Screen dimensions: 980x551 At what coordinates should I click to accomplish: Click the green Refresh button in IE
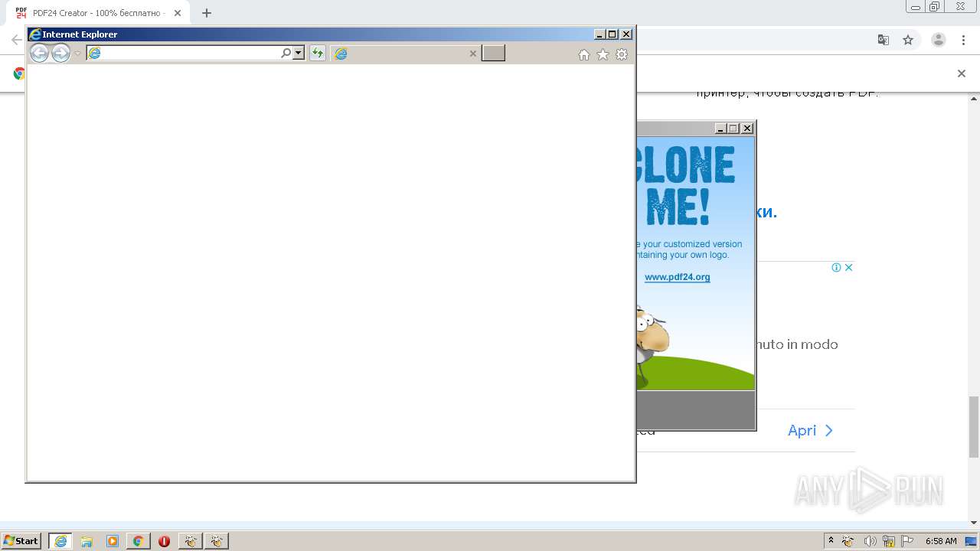click(x=317, y=53)
